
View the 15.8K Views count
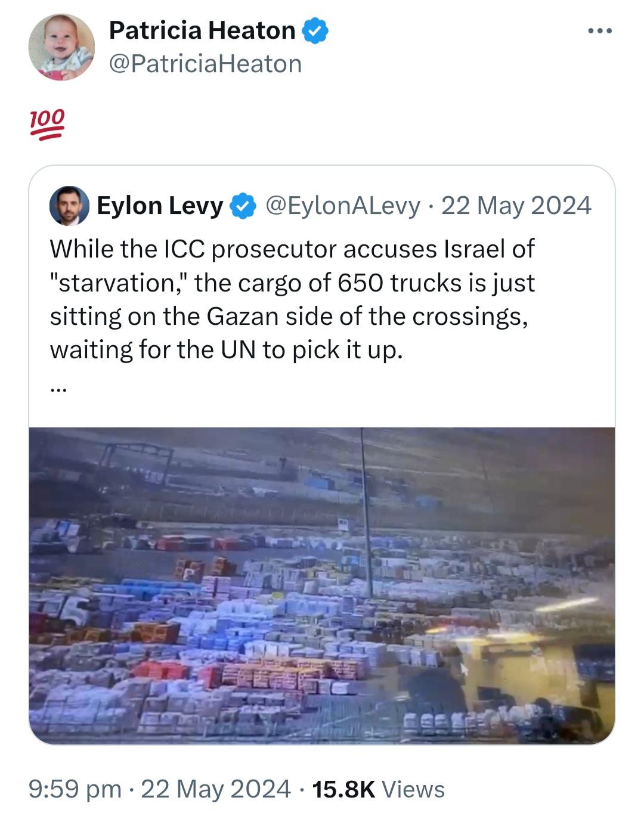379,789
